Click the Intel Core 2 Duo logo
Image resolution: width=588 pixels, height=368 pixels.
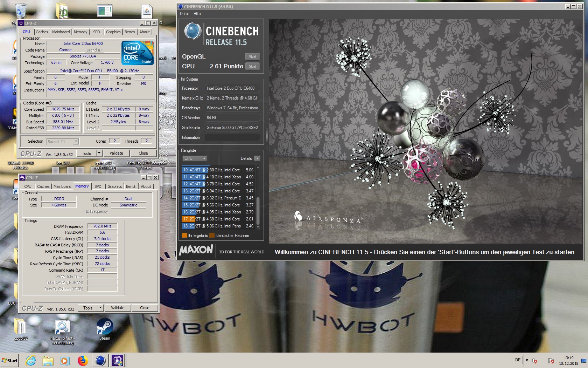pyautogui.click(x=138, y=53)
